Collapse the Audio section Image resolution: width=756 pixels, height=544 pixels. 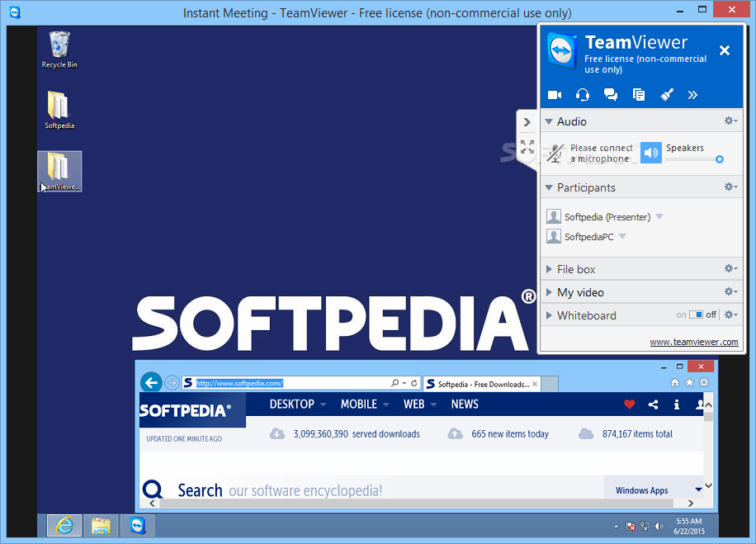coord(549,121)
